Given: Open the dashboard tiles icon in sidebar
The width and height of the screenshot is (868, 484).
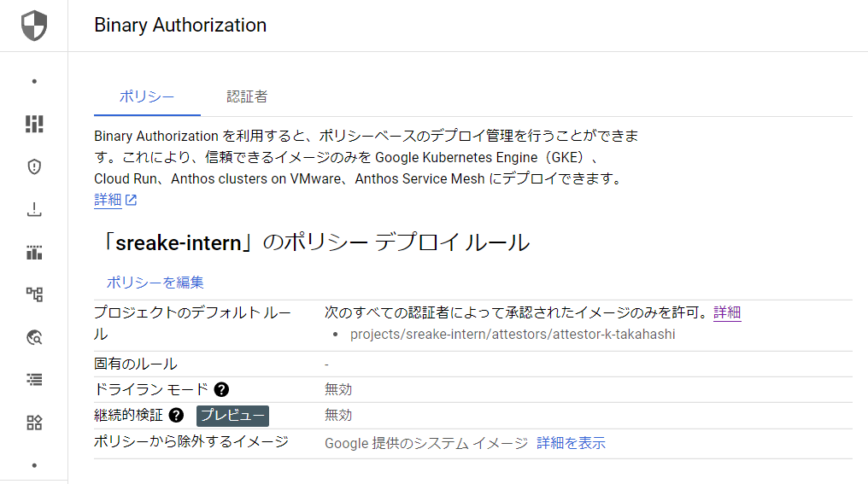Looking at the screenshot, I should coord(34,124).
